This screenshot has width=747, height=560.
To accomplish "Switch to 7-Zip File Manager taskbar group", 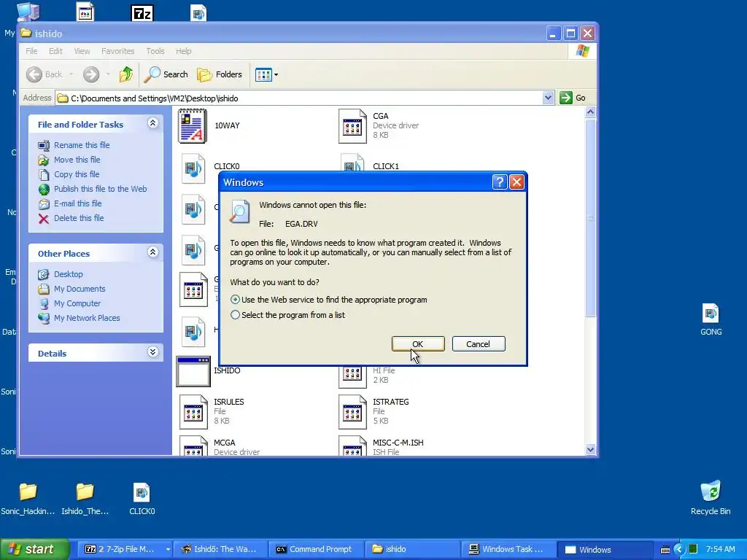I will tap(124, 549).
